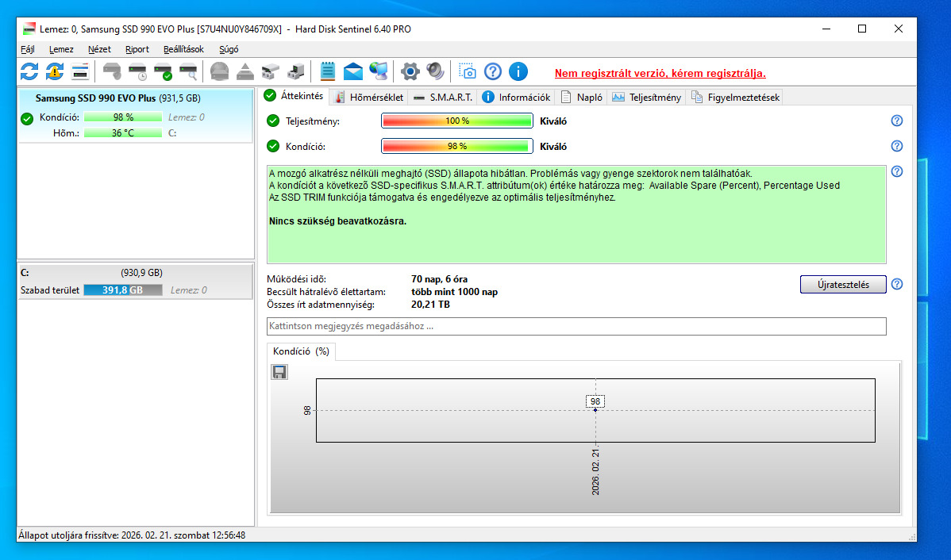Click the help icon beside green status text
951x560 pixels.
(x=897, y=171)
